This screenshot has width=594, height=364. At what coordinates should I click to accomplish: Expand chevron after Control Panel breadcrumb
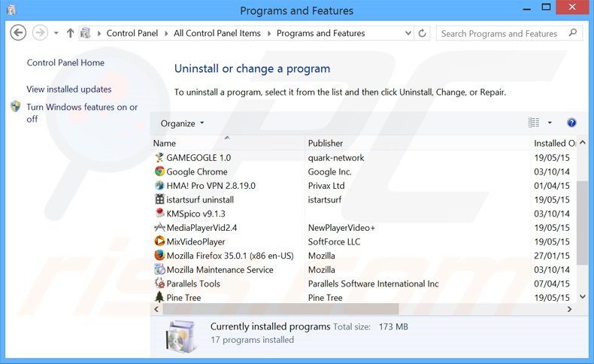[166, 33]
